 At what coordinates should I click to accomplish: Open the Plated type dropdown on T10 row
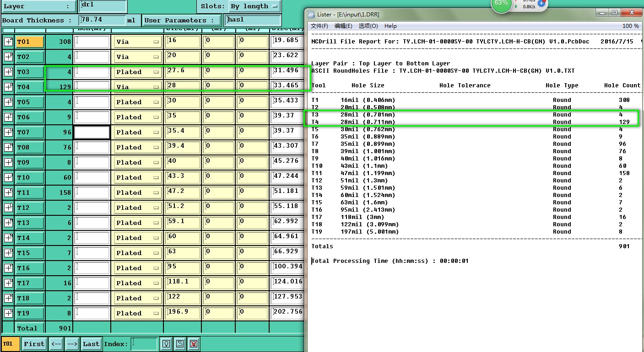click(138, 178)
